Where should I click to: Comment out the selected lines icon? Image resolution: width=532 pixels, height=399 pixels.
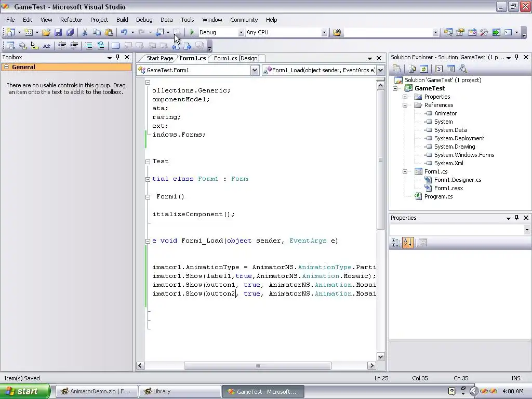coord(88,46)
